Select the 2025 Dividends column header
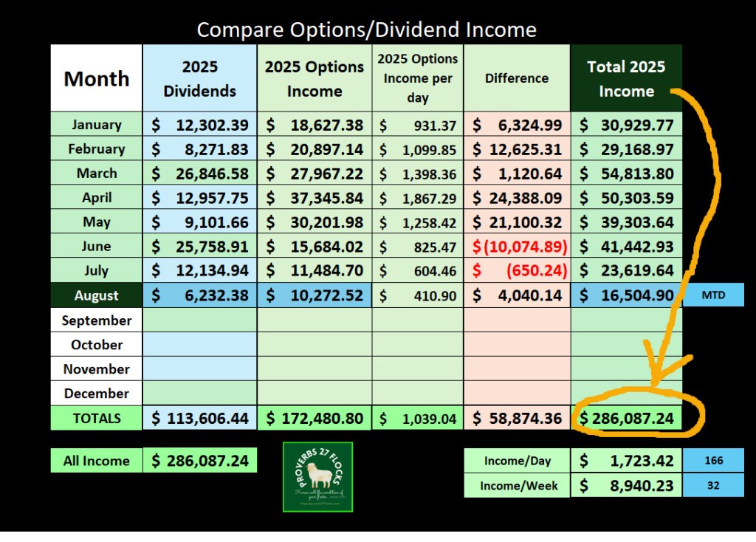Image resolution: width=756 pixels, height=542 pixels. click(199, 78)
